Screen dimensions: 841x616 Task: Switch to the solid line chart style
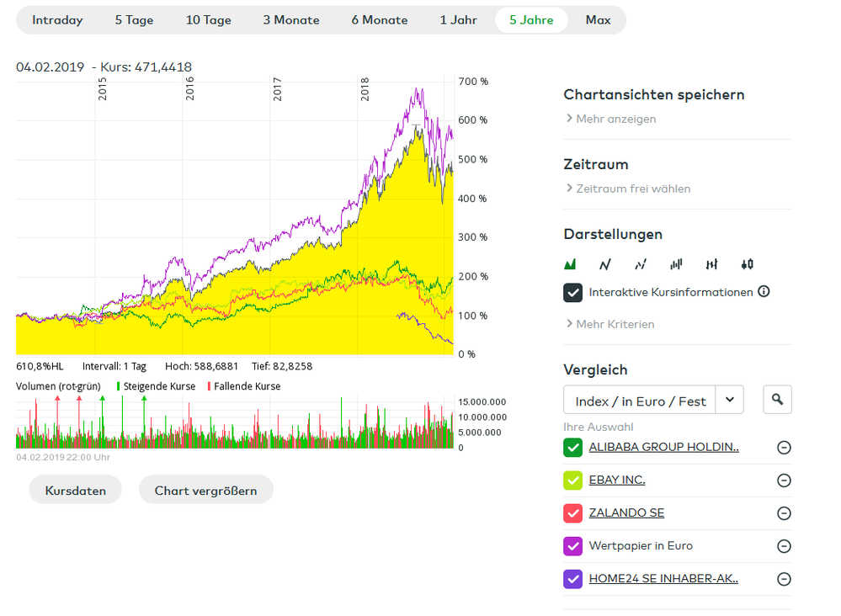[604, 264]
